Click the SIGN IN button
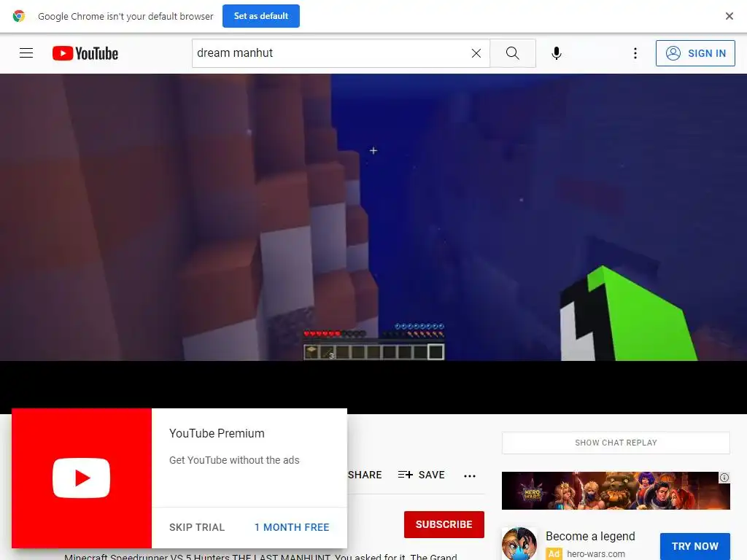This screenshot has width=747, height=560. [695, 53]
